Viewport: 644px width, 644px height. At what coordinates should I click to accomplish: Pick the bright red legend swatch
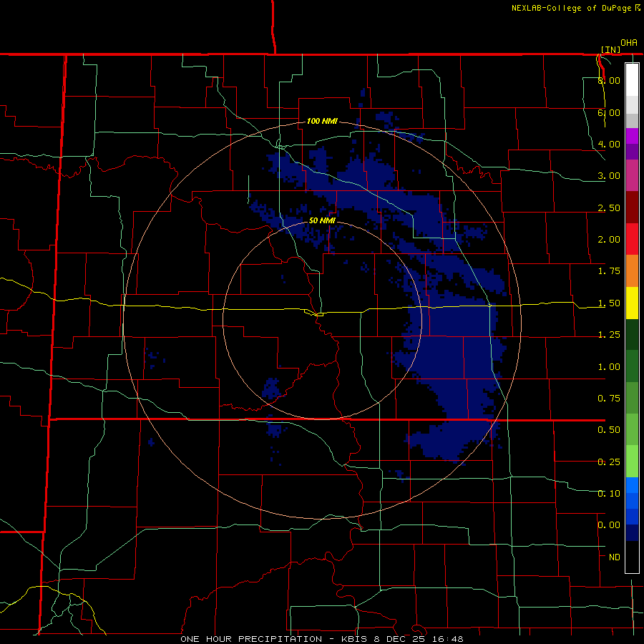pyautogui.click(x=632, y=239)
